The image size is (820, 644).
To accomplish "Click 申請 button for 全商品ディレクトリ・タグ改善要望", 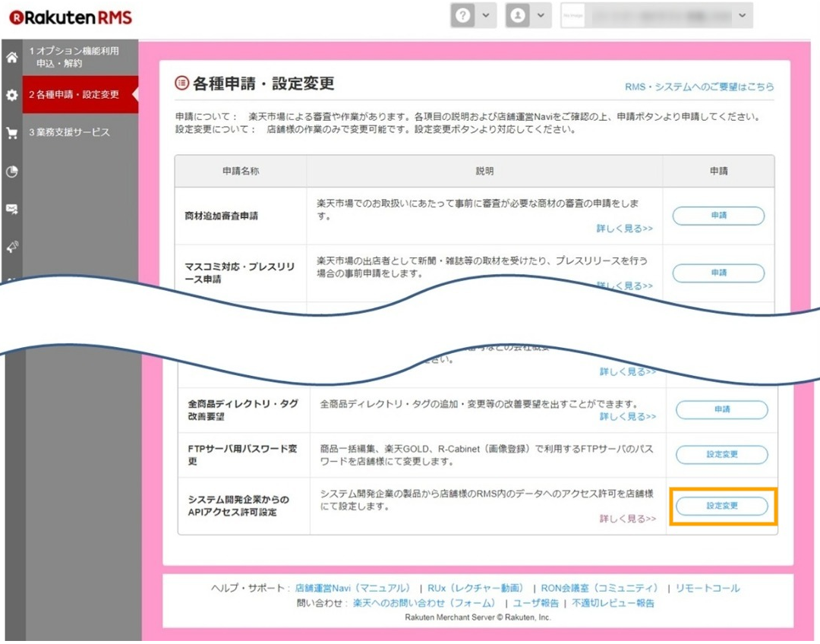I will [722, 409].
